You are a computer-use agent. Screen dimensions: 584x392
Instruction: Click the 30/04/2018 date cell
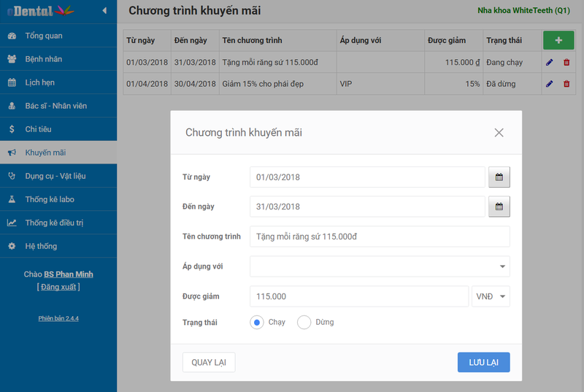[x=195, y=84]
